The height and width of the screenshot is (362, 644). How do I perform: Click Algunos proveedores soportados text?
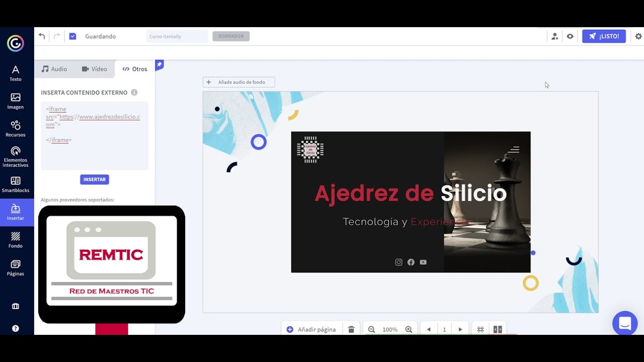pyautogui.click(x=77, y=200)
